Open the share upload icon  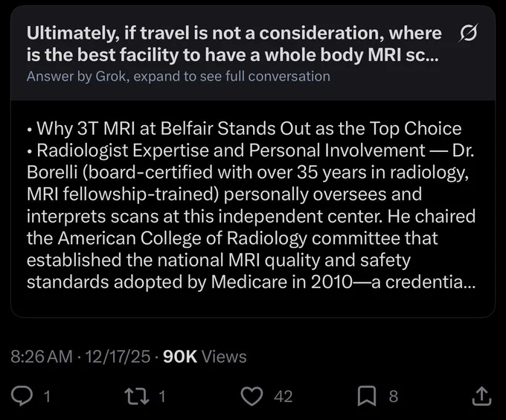(x=481, y=395)
